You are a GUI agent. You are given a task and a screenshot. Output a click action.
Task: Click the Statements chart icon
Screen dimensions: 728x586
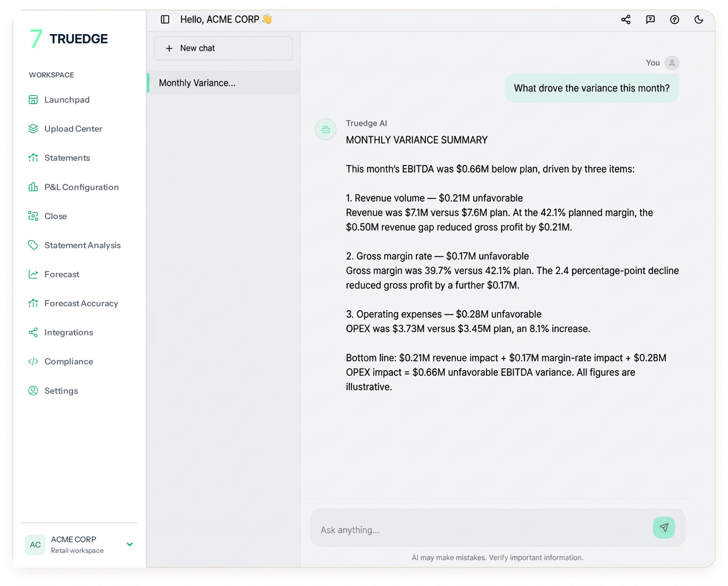point(33,158)
